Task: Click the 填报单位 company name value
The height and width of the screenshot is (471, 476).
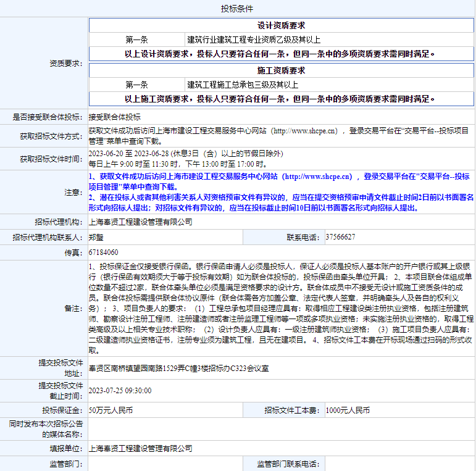Action: click(x=140, y=448)
